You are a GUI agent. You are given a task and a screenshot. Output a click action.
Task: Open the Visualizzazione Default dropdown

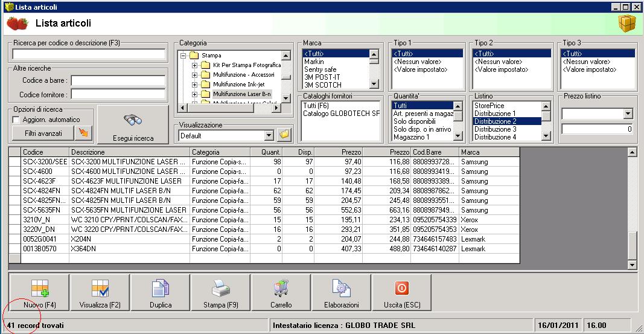tap(269, 135)
